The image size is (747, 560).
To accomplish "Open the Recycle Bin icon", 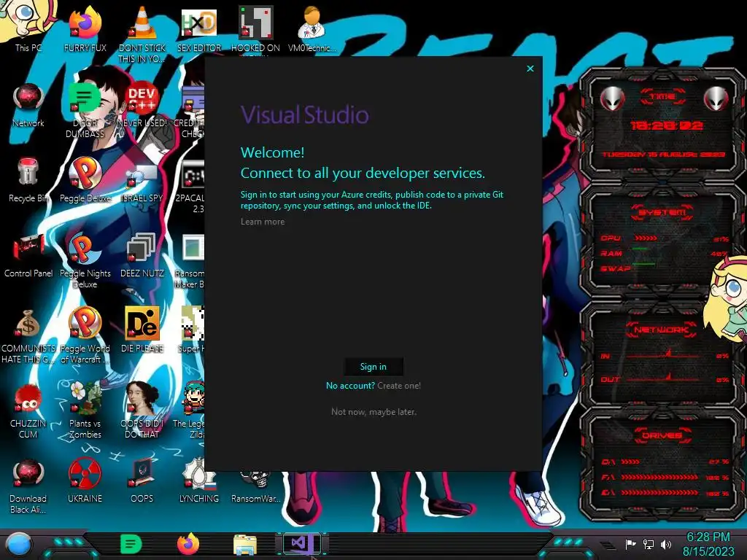I will pos(28,179).
